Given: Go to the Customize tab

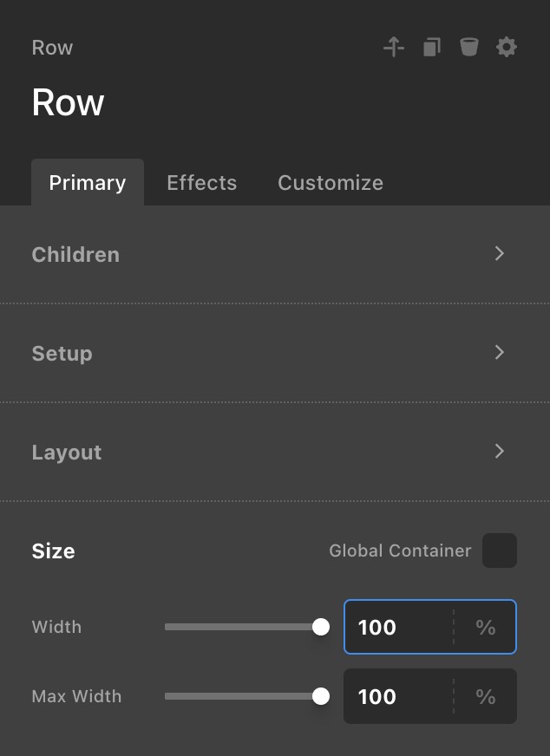Looking at the screenshot, I should pos(331,183).
